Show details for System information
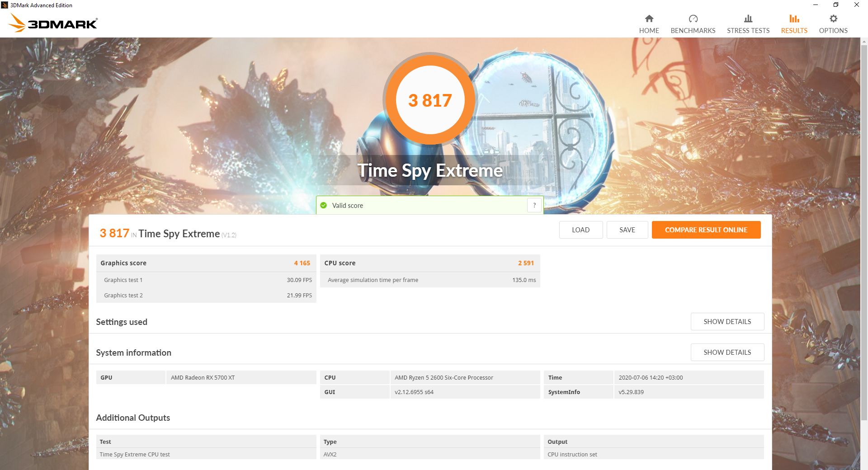The width and height of the screenshot is (868, 470). [727, 352]
